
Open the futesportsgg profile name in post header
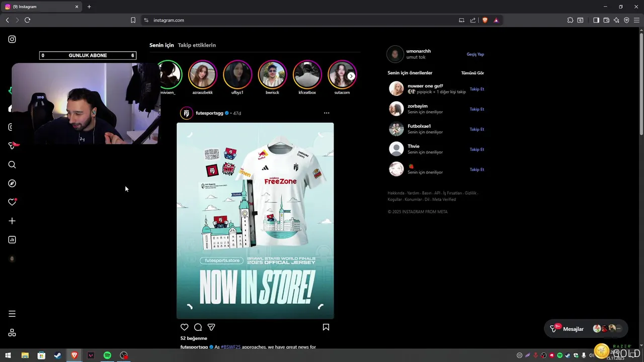click(209, 113)
